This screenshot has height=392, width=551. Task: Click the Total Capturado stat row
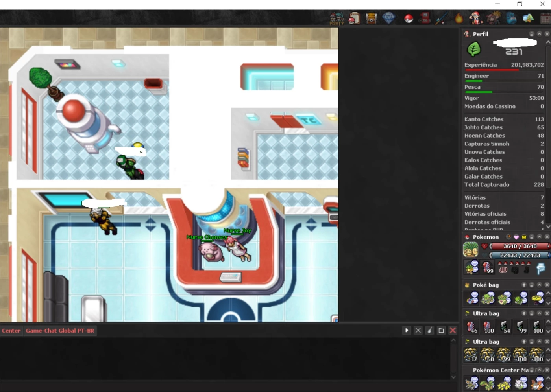504,184
